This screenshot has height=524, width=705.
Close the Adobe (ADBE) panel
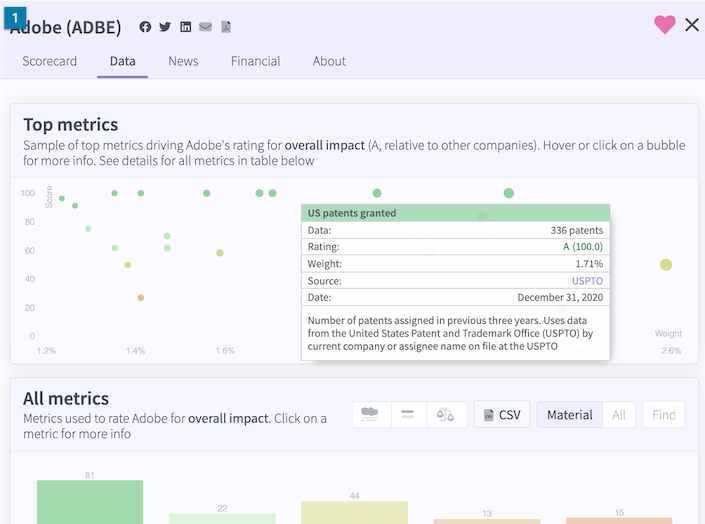coord(692,25)
